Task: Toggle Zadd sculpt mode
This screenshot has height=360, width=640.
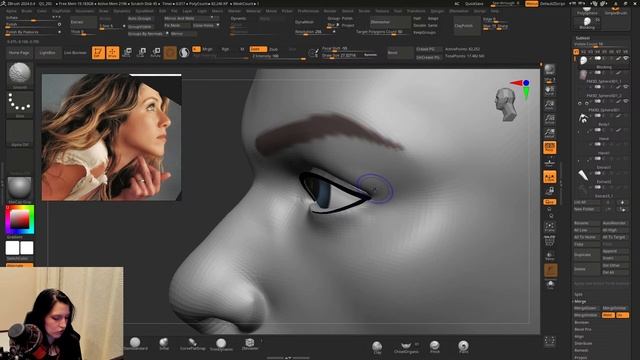Action: pos(258,49)
